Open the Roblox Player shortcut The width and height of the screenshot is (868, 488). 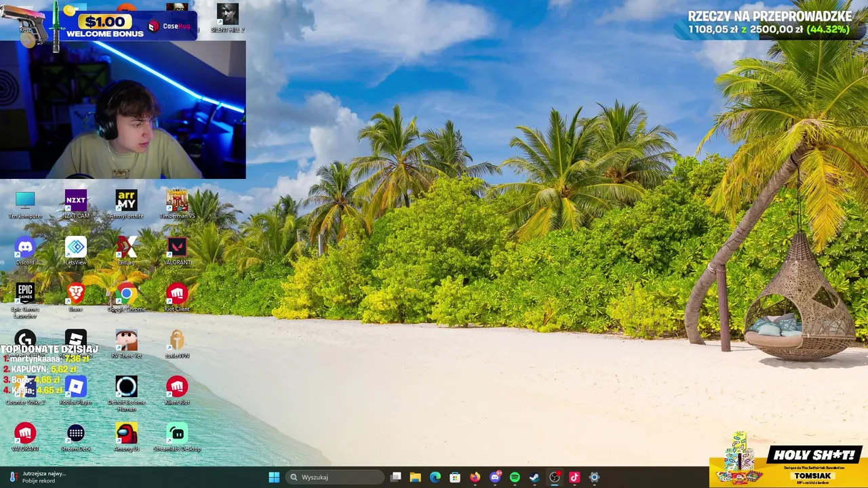(76, 390)
